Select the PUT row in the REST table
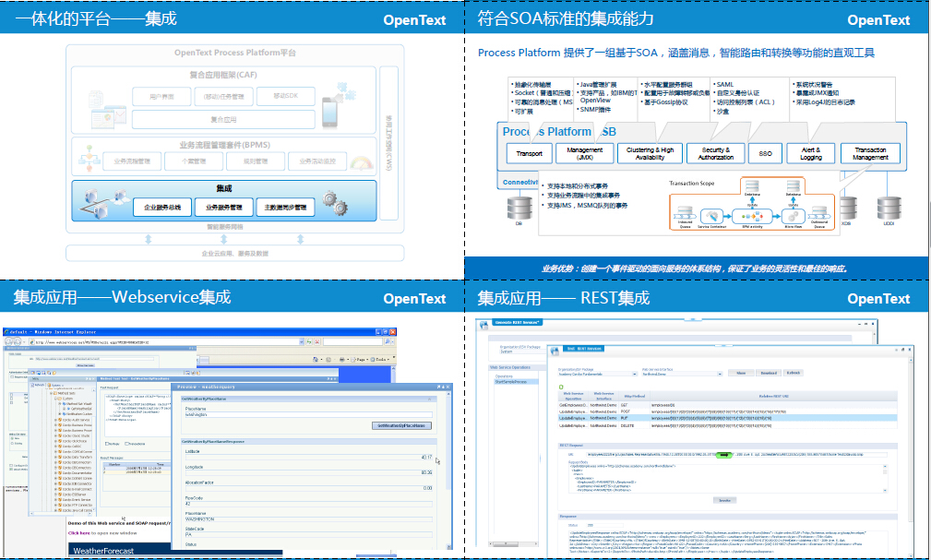 [727, 419]
